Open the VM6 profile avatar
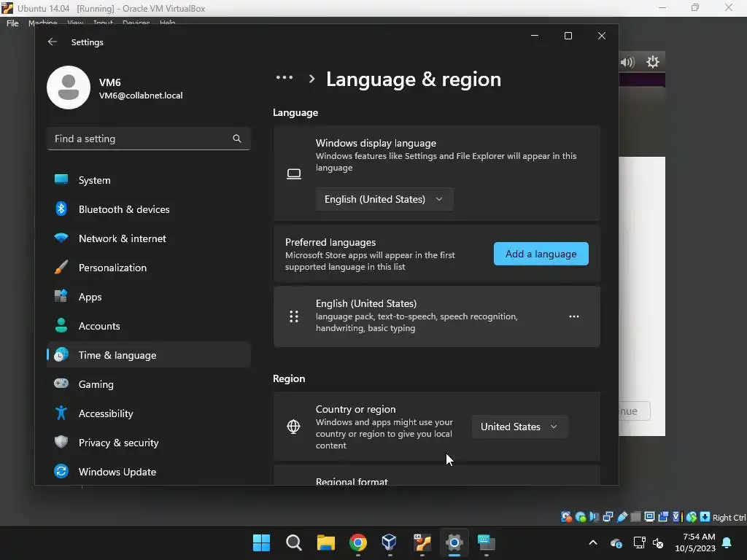Image resolution: width=747 pixels, height=560 pixels. point(69,87)
